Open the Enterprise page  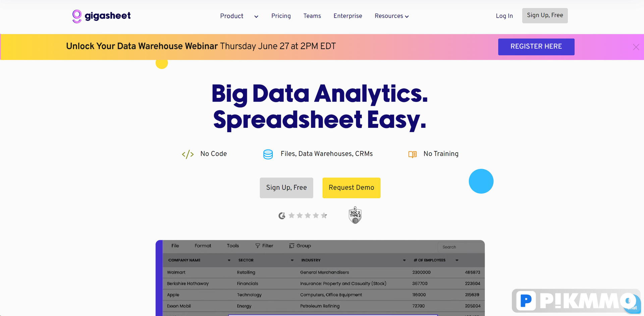pyautogui.click(x=348, y=16)
